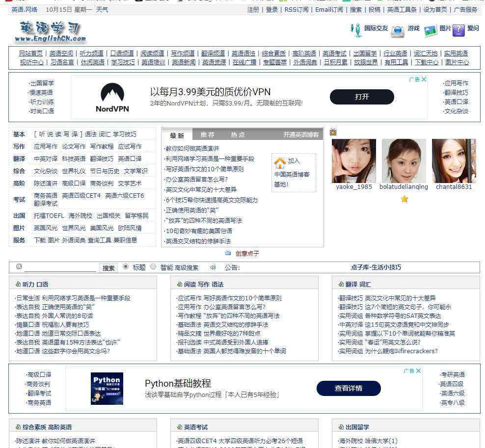Close the NordVPN ad via its X

click(424, 79)
